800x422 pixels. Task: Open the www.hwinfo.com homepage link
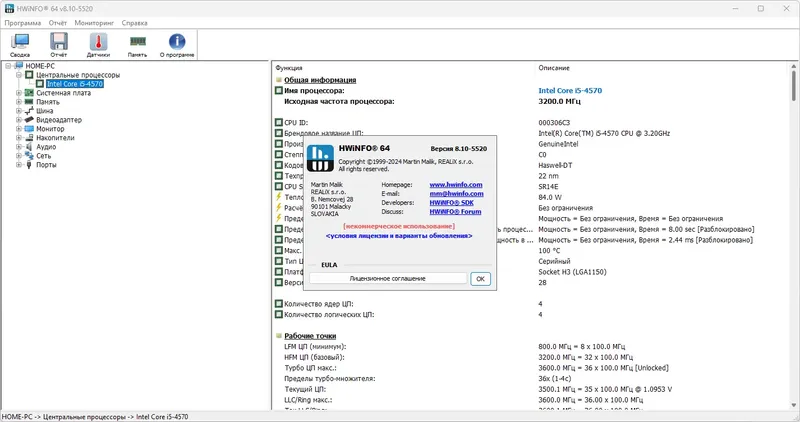[x=456, y=185]
